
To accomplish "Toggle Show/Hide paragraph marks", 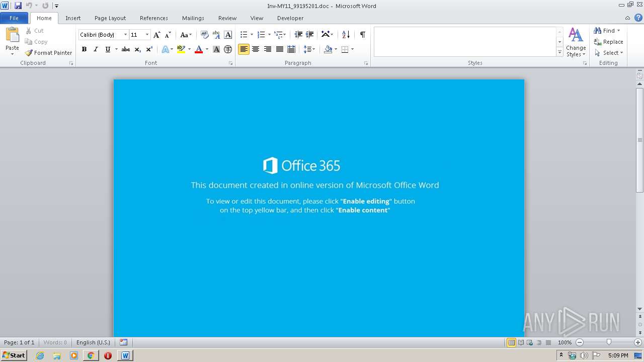I will click(x=362, y=35).
